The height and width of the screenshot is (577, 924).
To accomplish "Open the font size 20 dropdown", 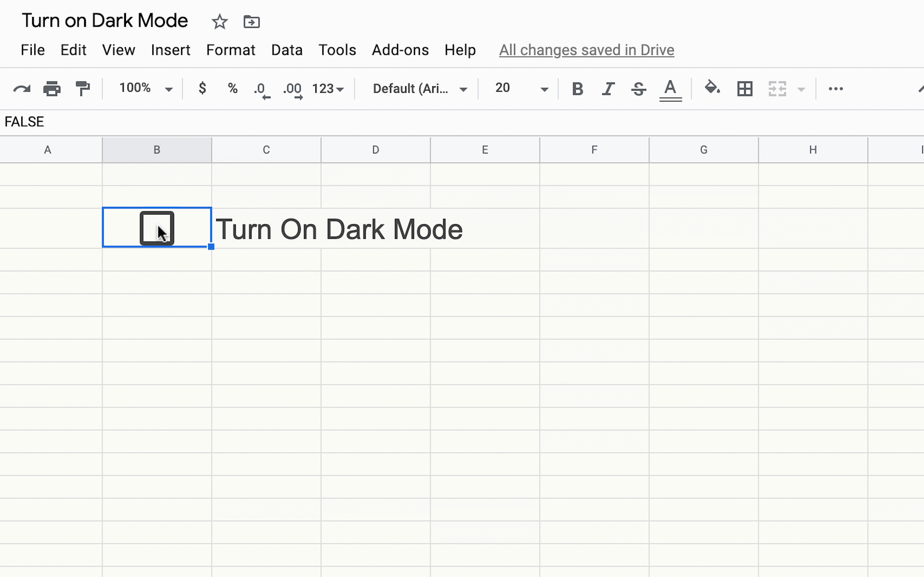I will pyautogui.click(x=521, y=89).
